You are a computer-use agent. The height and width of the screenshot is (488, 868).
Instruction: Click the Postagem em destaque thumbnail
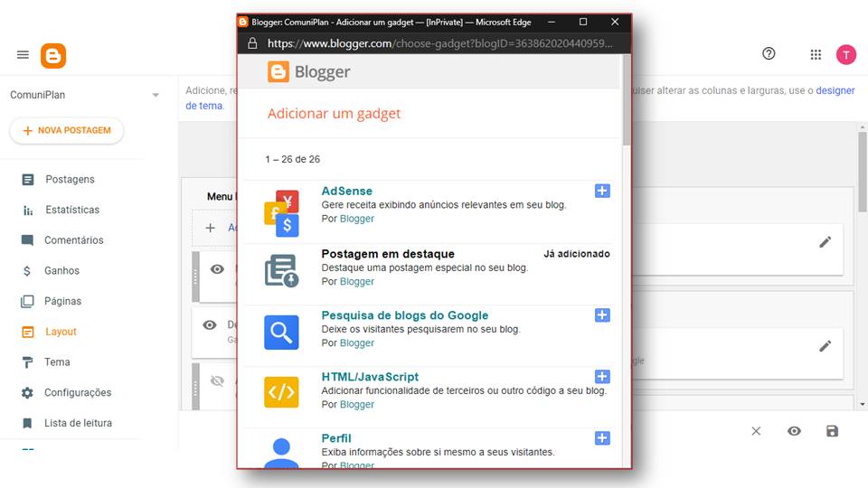281,270
